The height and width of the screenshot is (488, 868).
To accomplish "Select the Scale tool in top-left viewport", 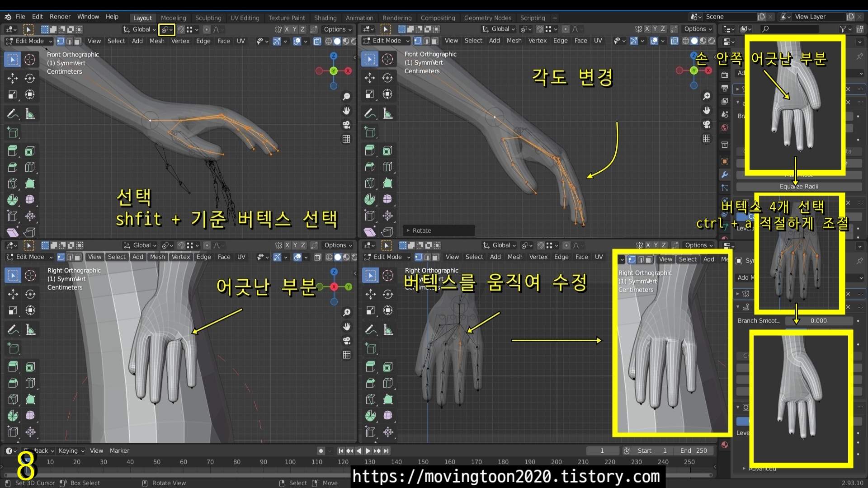I will tap(13, 94).
